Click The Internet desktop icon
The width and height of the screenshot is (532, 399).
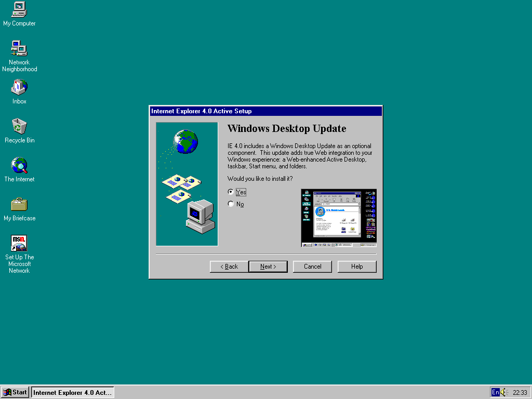(19, 166)
